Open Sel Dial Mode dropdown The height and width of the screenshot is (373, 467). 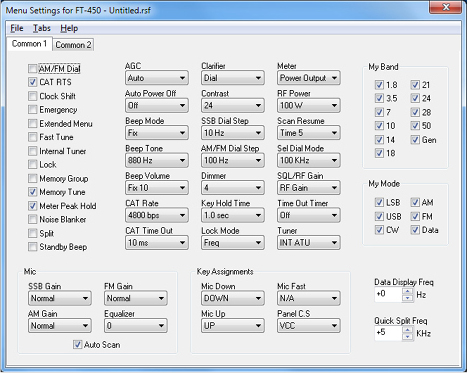[x=309, y=160]
